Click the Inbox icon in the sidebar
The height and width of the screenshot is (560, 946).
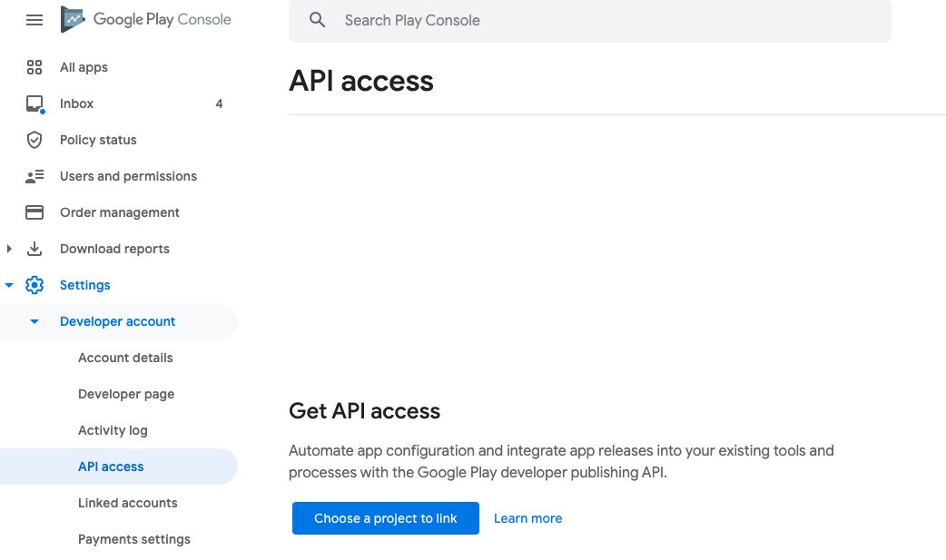click(34, 103)
